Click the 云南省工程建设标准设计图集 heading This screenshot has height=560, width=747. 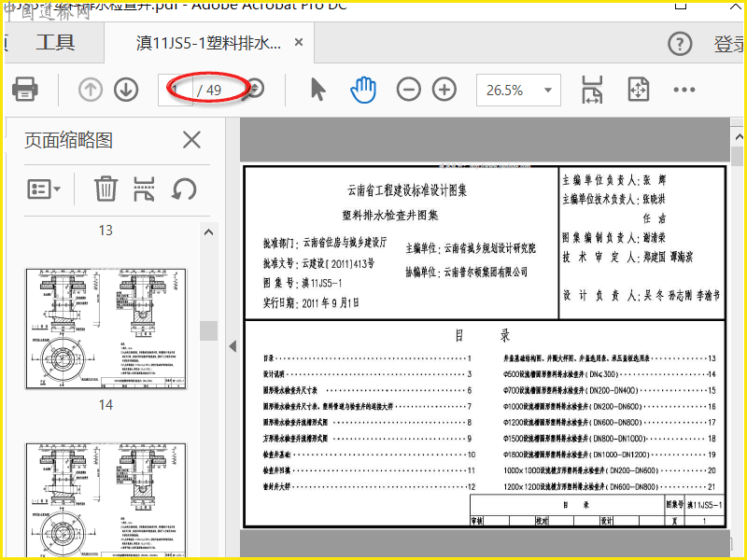[407, 190]
